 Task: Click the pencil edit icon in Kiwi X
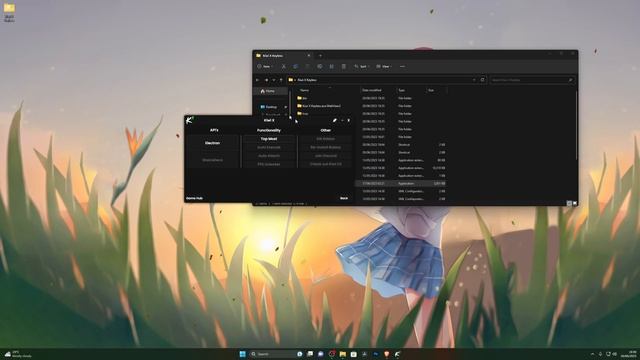[335, 120]
